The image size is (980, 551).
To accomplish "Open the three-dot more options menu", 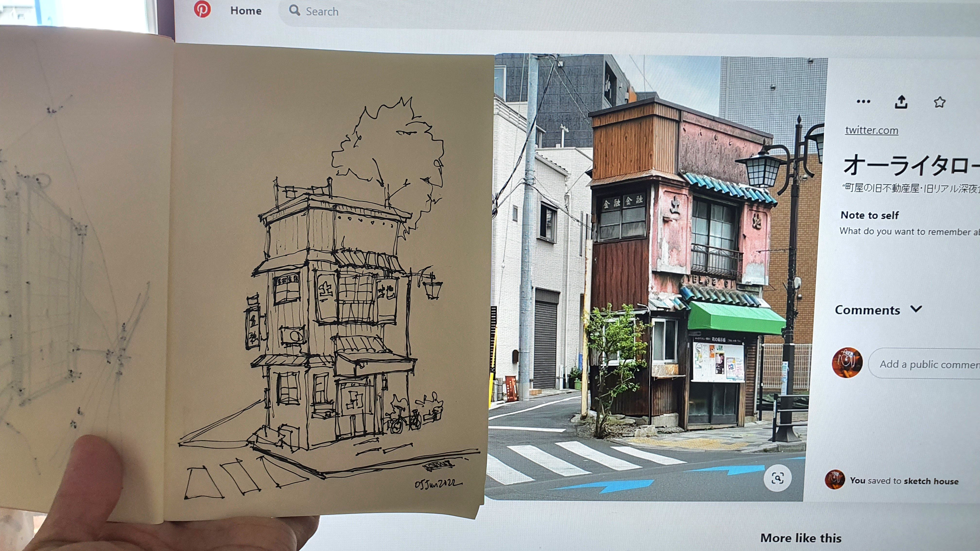I will point(863,102).
